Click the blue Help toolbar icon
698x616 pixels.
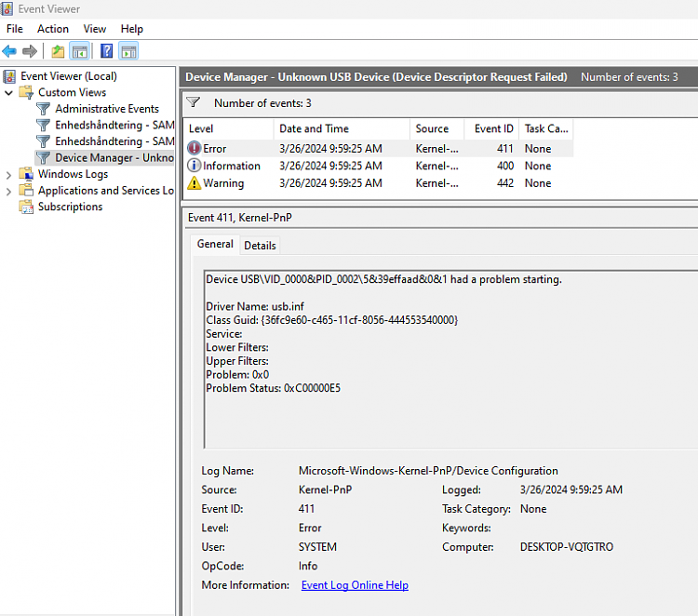pyautogui.click(x=106, y=51)
